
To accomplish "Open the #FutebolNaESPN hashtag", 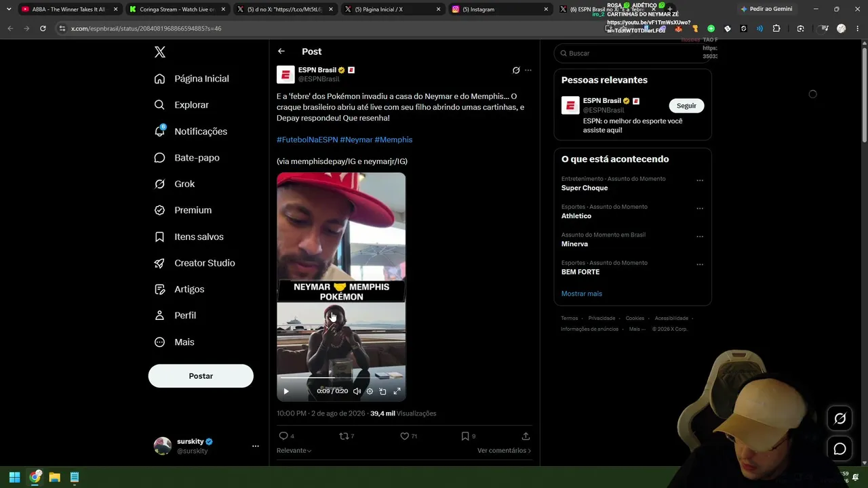I will point(307,140).
